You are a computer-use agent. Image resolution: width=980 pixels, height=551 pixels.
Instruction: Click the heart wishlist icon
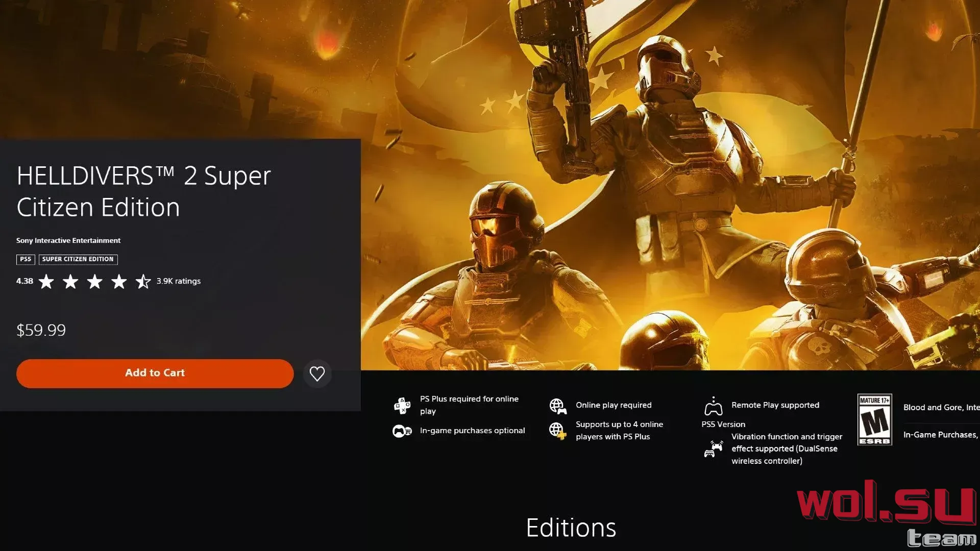317,374
